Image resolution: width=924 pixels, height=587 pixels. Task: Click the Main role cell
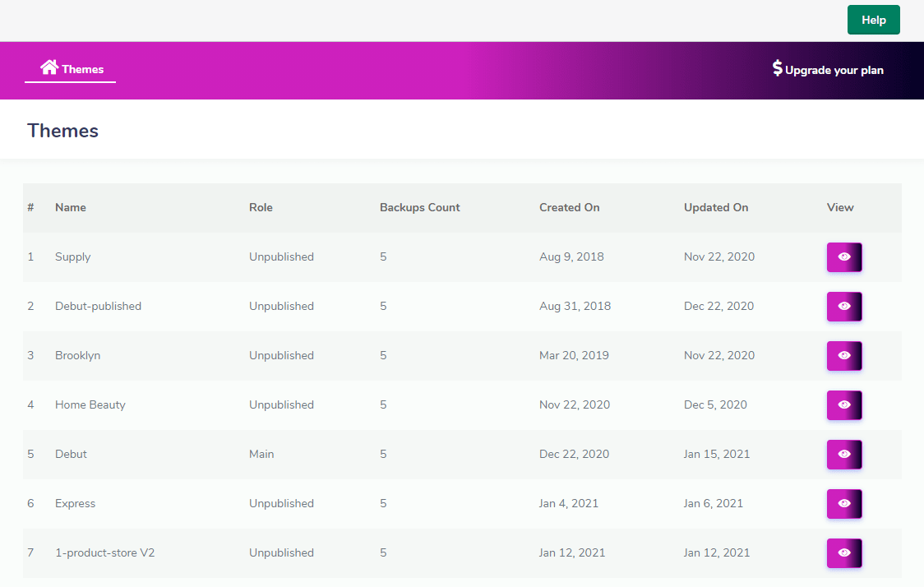[261, 455]
